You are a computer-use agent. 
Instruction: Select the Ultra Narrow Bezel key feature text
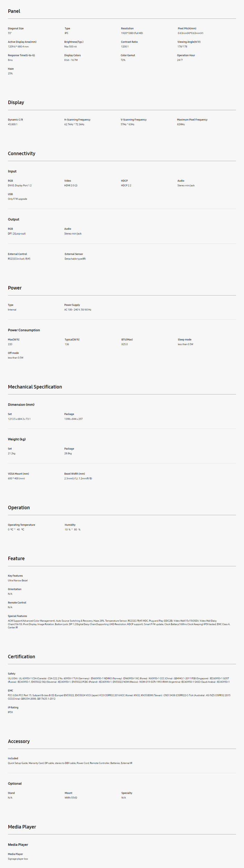coord(18,581)
